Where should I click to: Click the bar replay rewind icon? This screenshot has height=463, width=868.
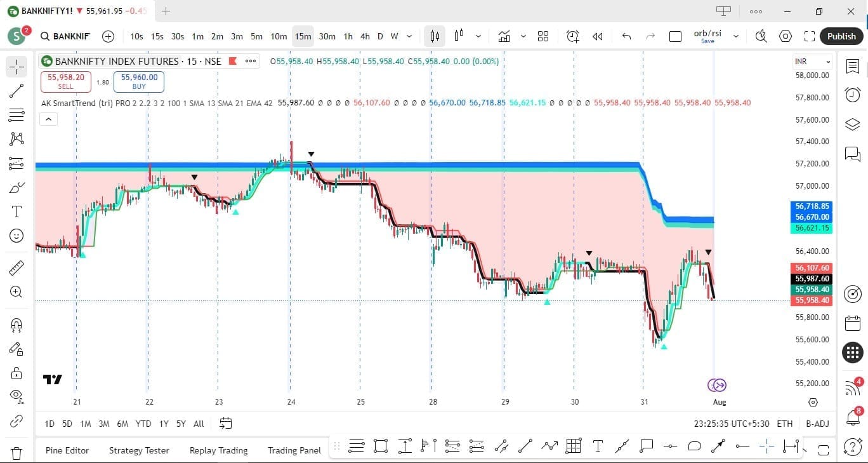[x=597, y=36]
